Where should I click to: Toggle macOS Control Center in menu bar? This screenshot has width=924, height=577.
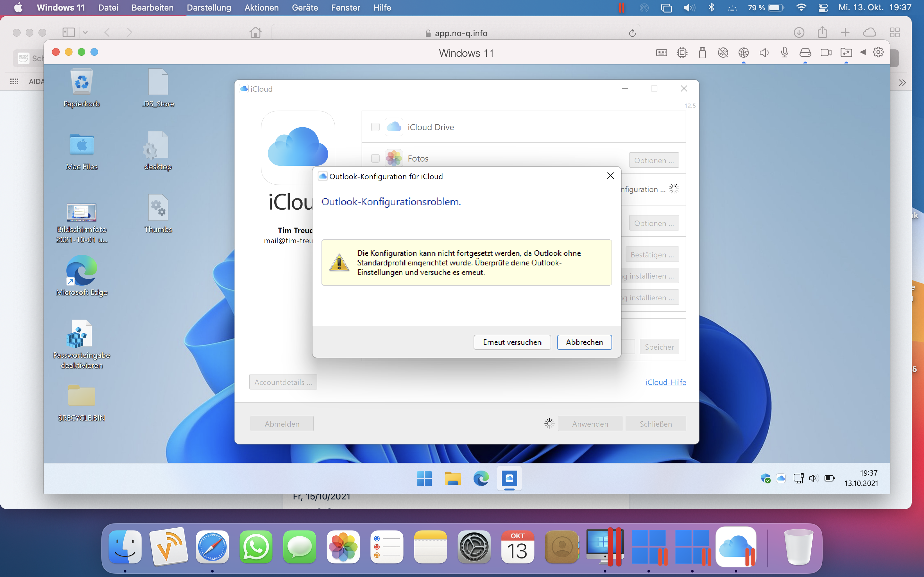coord(823,8)
